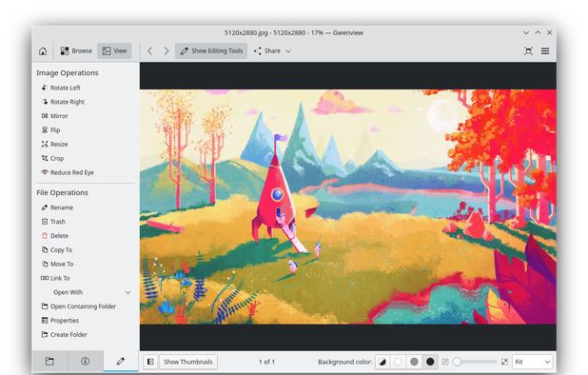Screen dimensions: 588x375
Task: Choose Move To
Action: click(x=57, y=264)
